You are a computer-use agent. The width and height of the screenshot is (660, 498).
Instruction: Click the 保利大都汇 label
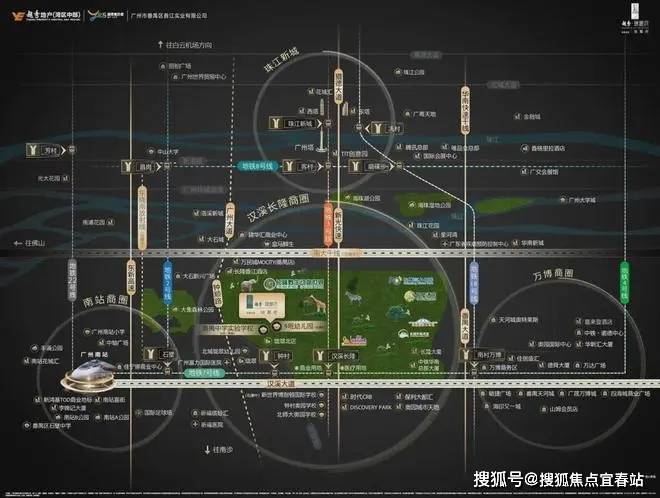pyautogui.click(x=419, y=397)
